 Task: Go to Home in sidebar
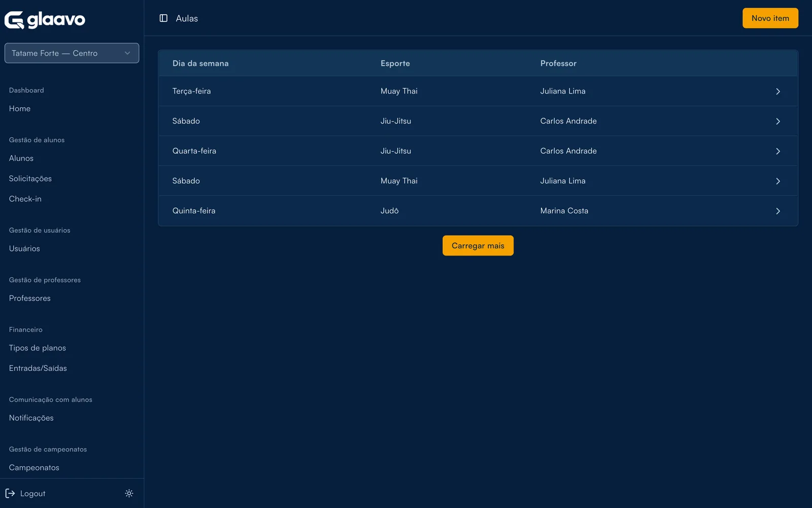point(20,109)
